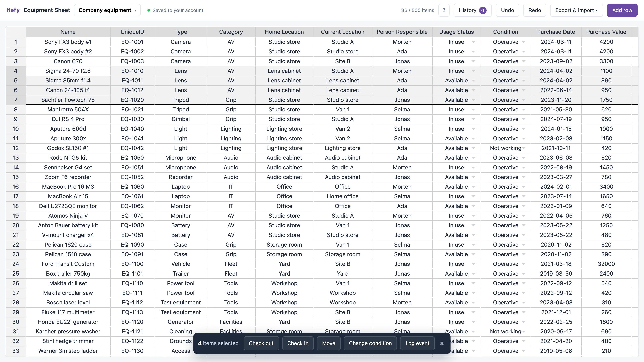Click the 'Gimbal' type cell

pyautogui.click(x=181, y=119)
